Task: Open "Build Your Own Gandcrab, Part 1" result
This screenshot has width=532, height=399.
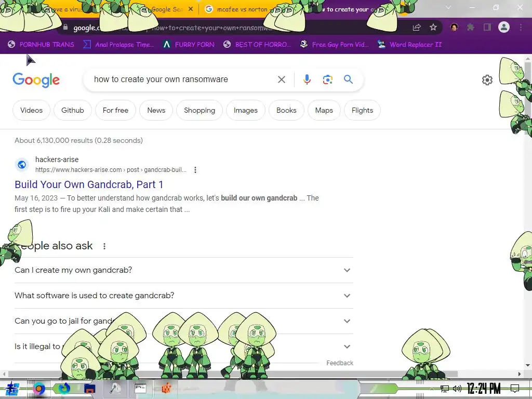Action: tap(89, 184)
